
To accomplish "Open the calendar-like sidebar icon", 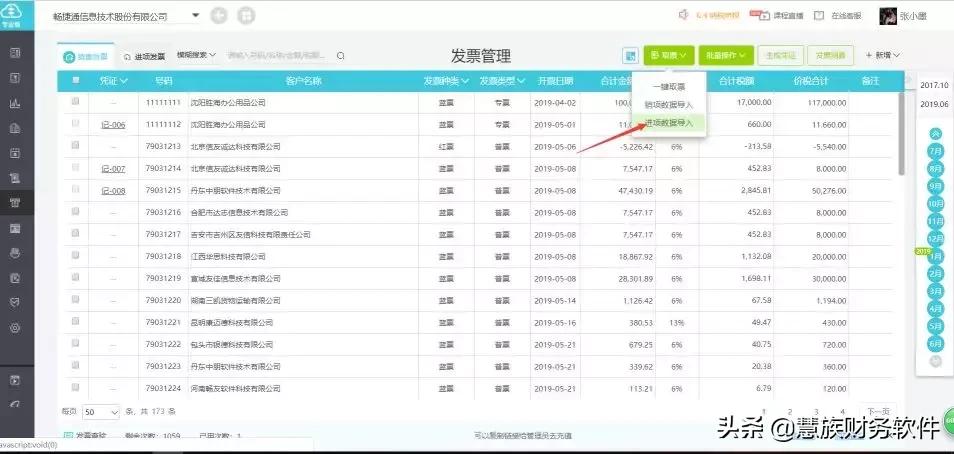I will click(16, 153).
